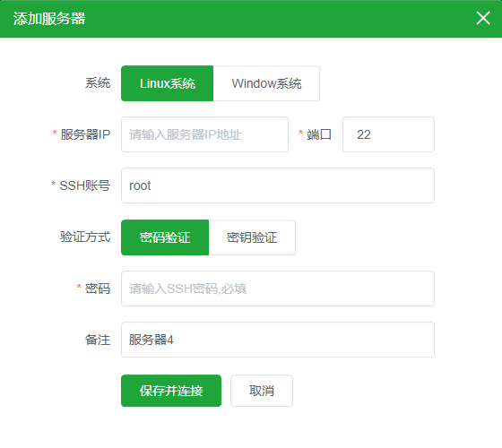Image resolution: width=502 pixels, height=448 pixels.
Task: Click the 端口 field label
Action: (x=319, y=134)
